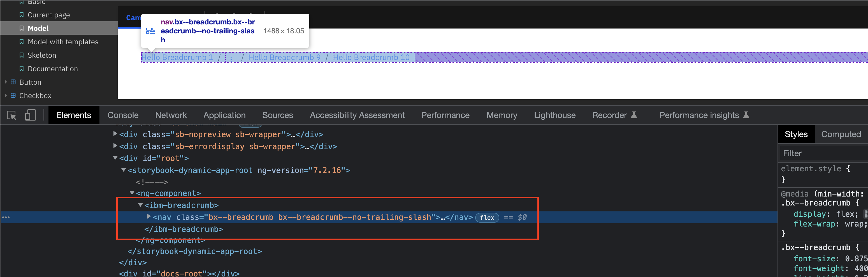This screenshot has width=868, height=277.
Task: Switch to the Computed pane tab
Action: tap(841, 134)
